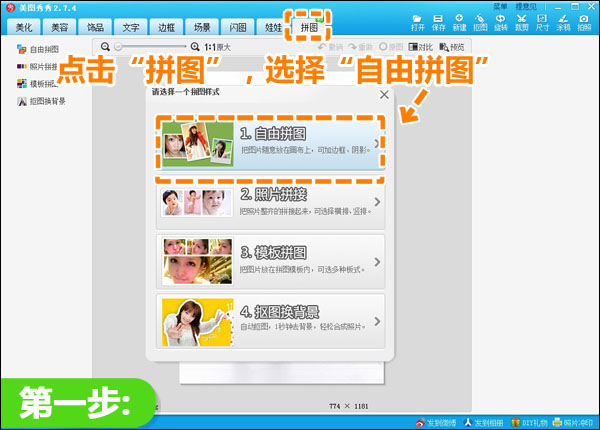600x430 pixels.
Task: Switch to the 拼图 tab
Action: point(309,27)
